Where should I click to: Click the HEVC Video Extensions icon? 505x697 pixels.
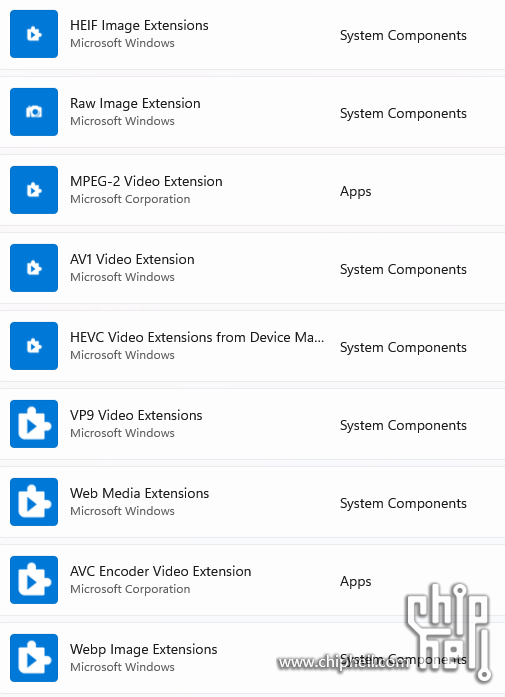tap(34, 346)
